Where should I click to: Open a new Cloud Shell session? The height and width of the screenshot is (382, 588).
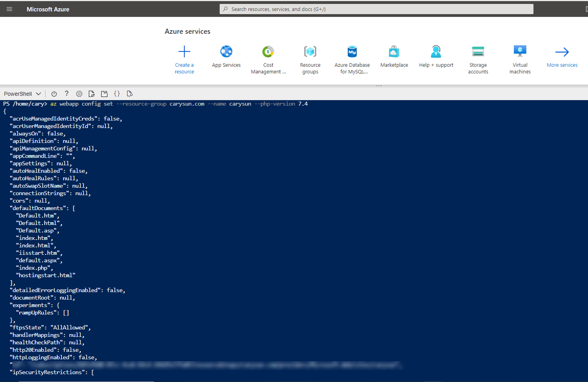[104, 94]
